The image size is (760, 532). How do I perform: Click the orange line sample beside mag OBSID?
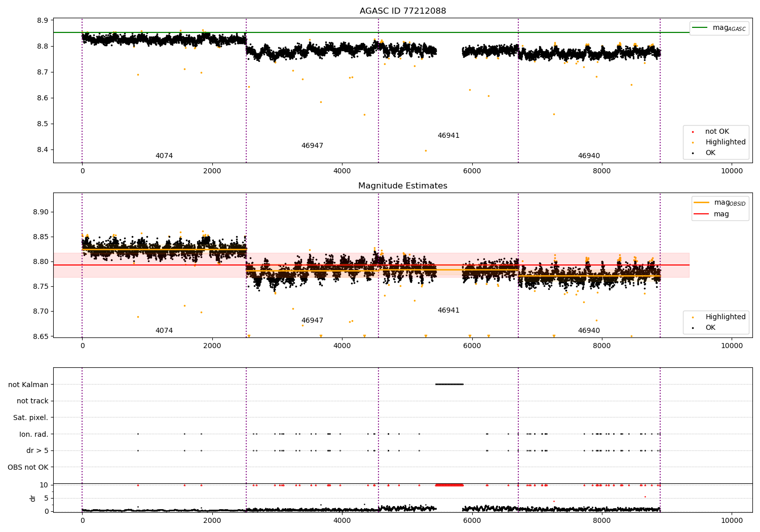(701, 202)
